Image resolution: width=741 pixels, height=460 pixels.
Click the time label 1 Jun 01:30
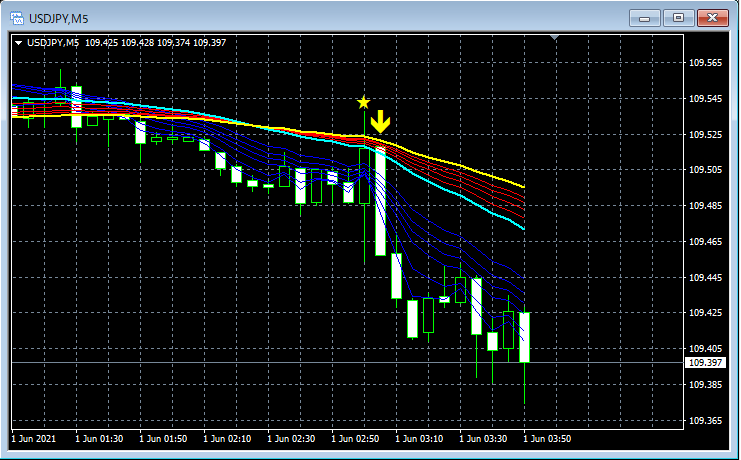click(99, 439)
